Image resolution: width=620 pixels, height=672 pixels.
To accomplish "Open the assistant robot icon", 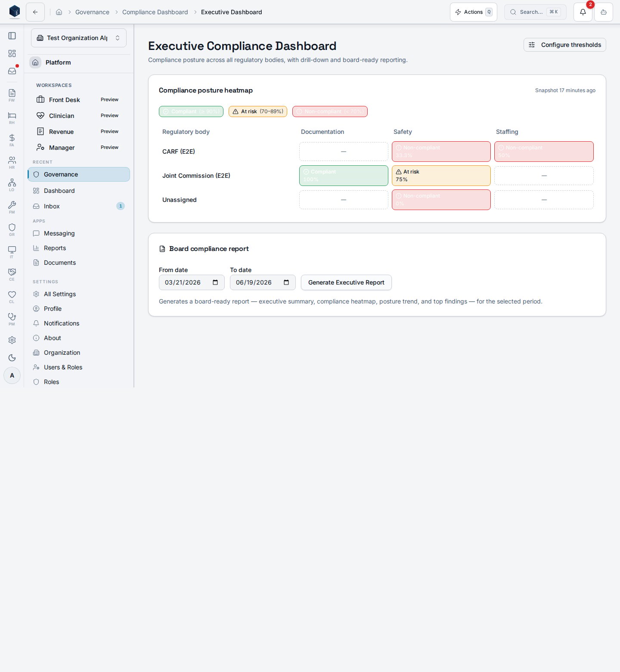I will click(x=604, y=12).
